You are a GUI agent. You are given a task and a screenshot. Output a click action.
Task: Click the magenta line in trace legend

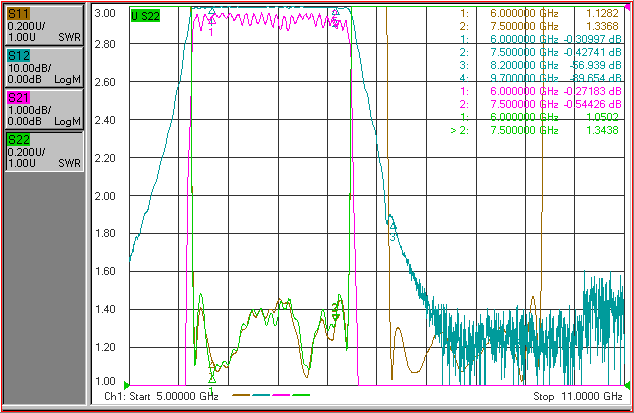point(281,395)
